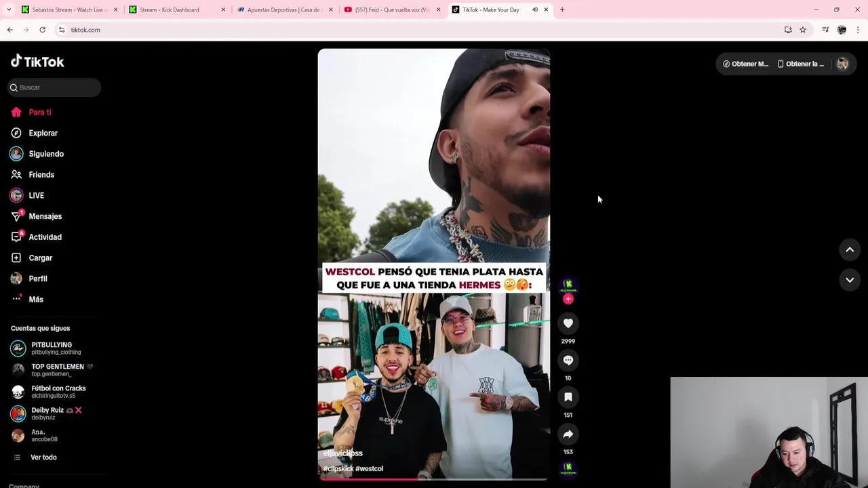The image size is (868, 488).
Task: Open the Explorar page
Action: (x=43, y=133)
